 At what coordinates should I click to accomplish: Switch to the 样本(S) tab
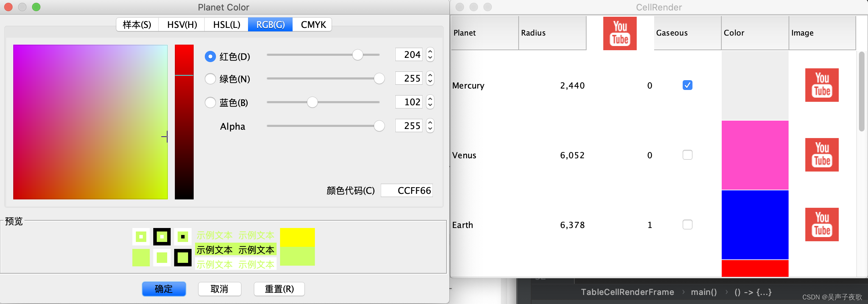137,24
